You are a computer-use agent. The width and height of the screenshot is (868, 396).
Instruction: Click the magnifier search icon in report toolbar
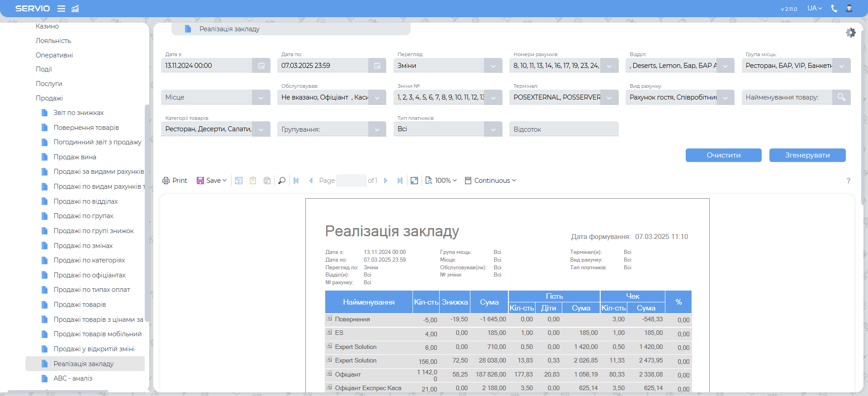click(x=282, y=181)
